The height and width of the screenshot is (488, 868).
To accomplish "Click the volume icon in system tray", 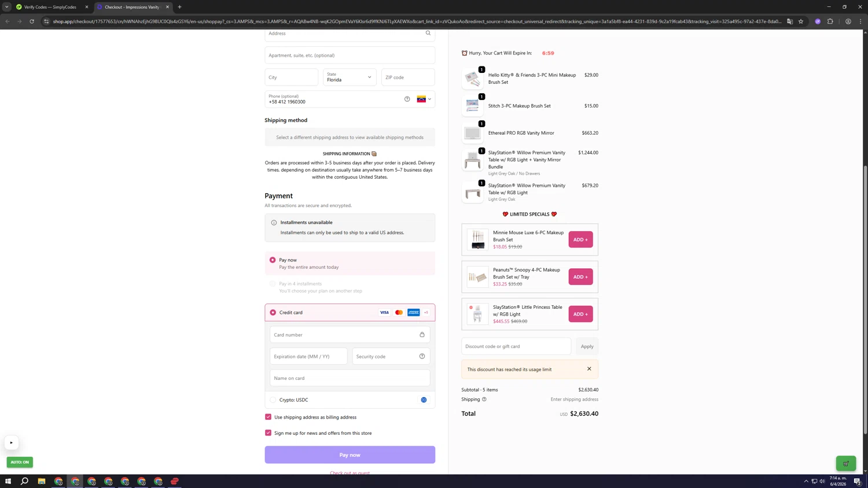I will pos(822,481).
